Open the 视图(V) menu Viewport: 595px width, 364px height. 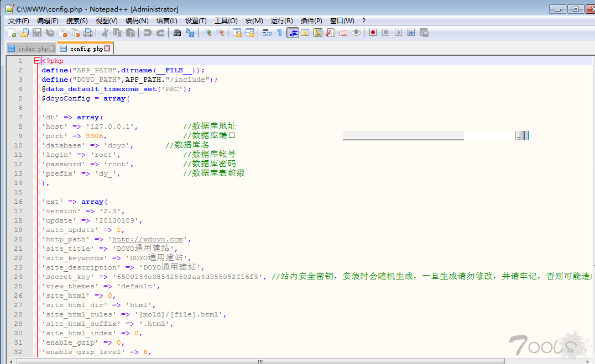coord(107,21)
